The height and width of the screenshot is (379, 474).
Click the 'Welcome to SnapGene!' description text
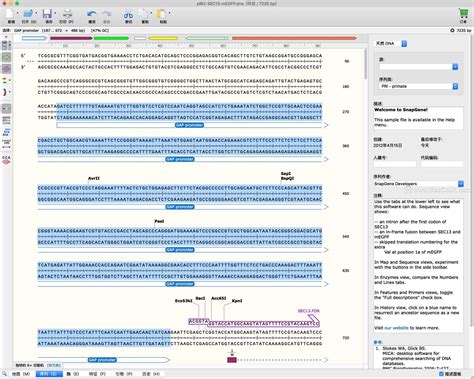pyautogui.click(x=401, y=110)
